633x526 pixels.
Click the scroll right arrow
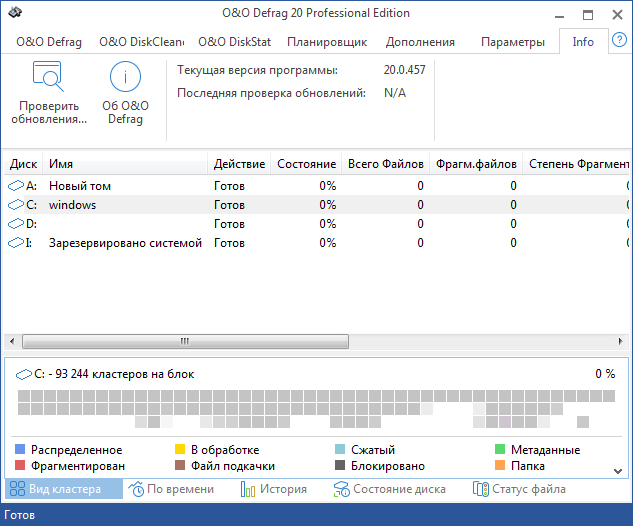point(620,341)
